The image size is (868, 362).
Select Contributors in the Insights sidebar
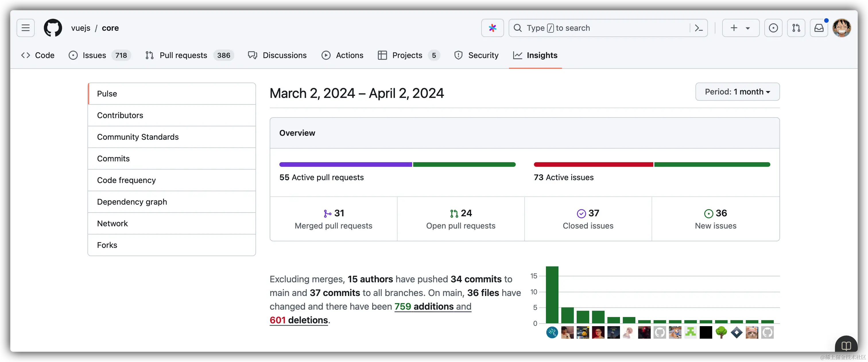(120, 116)
